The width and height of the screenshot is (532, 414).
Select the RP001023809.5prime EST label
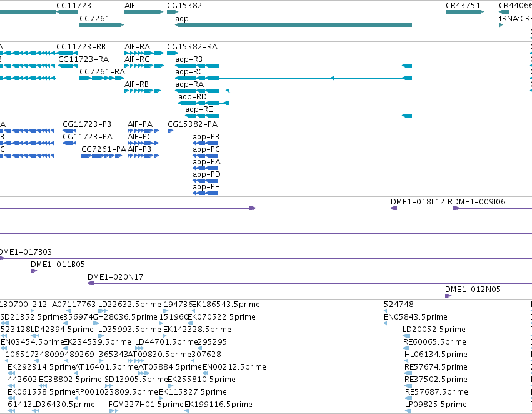116,392
